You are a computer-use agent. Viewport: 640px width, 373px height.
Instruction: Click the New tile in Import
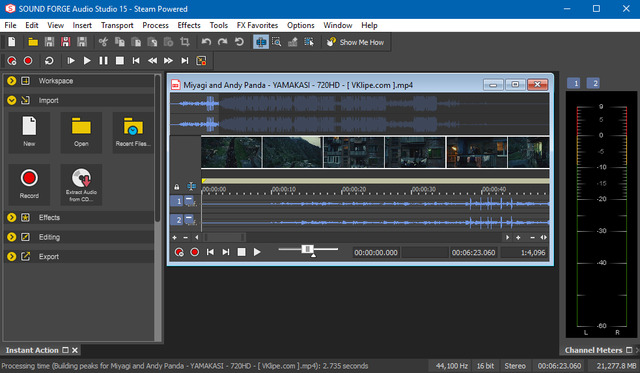click(29, 133)
